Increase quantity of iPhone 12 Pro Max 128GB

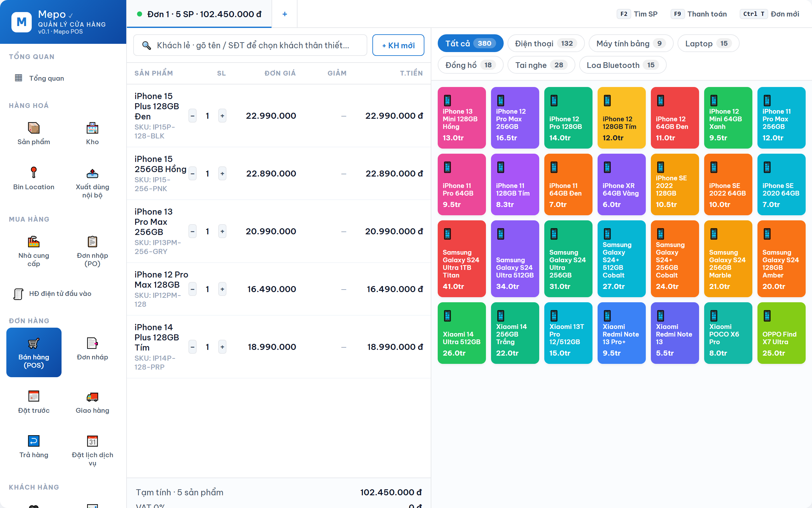[222, 289]
